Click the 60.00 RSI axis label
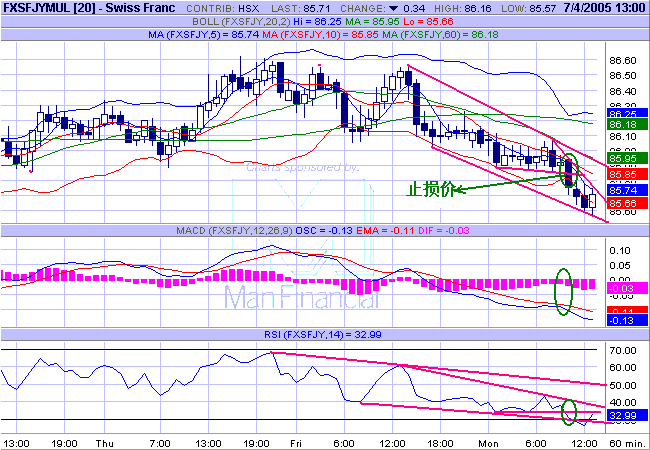 [623, 368]
